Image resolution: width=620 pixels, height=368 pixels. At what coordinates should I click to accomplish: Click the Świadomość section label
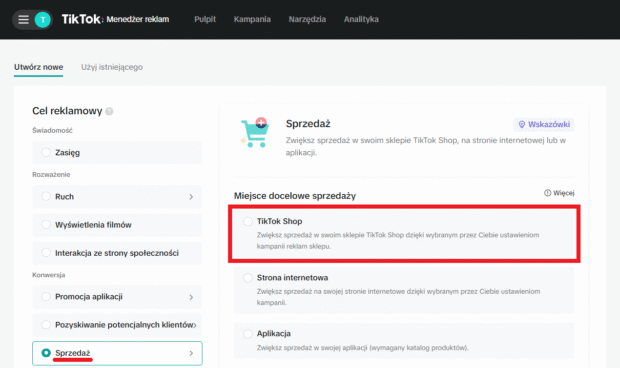pyautogui.click(x=52, y=130)
